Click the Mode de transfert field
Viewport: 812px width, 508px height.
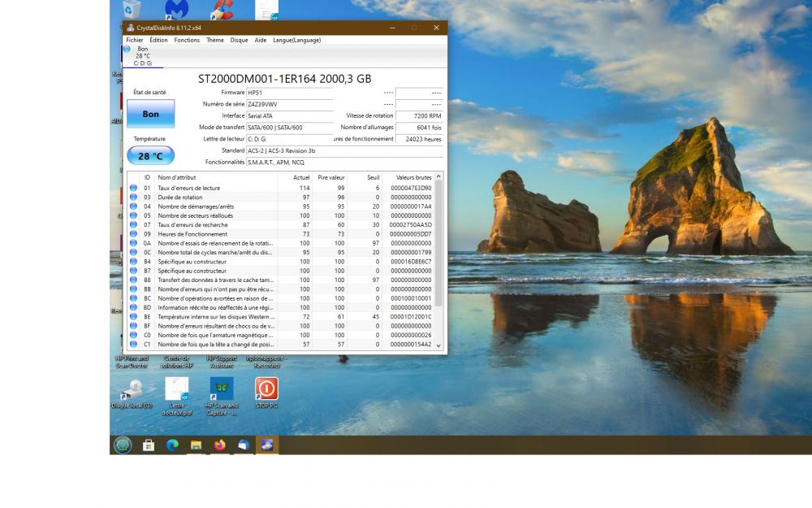tap(290, 128)
